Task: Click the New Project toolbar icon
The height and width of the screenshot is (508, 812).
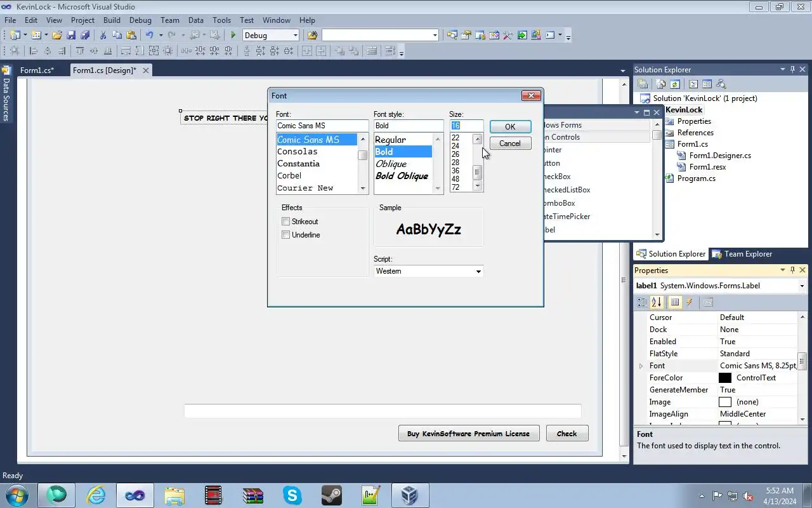Action: pyautogui.click(x=15, y=35)
